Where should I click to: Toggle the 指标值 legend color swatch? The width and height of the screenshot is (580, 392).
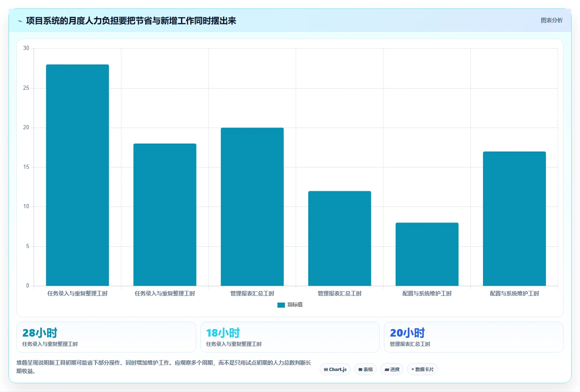[281, 305]
